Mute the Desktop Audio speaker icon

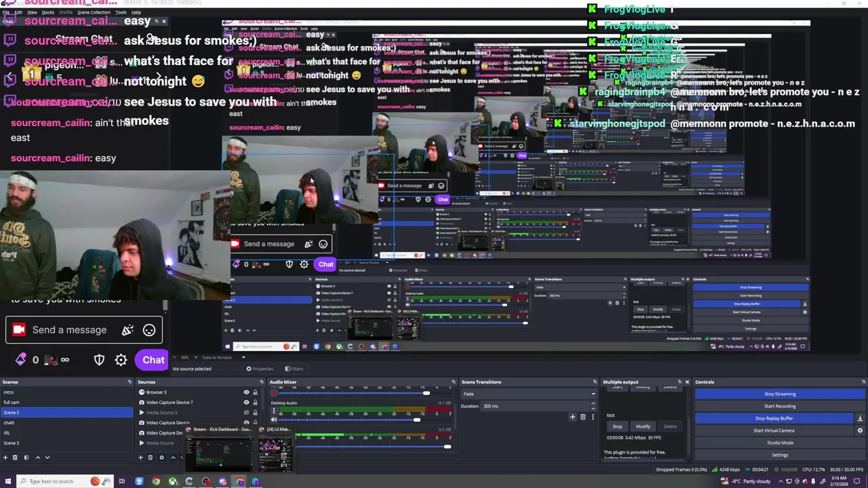click(x=274, y=420)
